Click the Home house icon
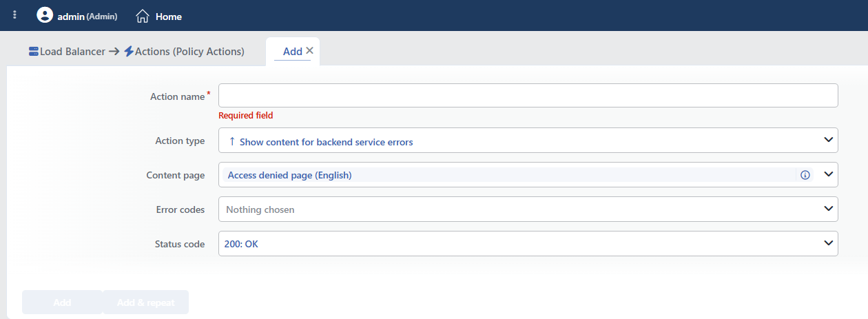 point(143,16)
